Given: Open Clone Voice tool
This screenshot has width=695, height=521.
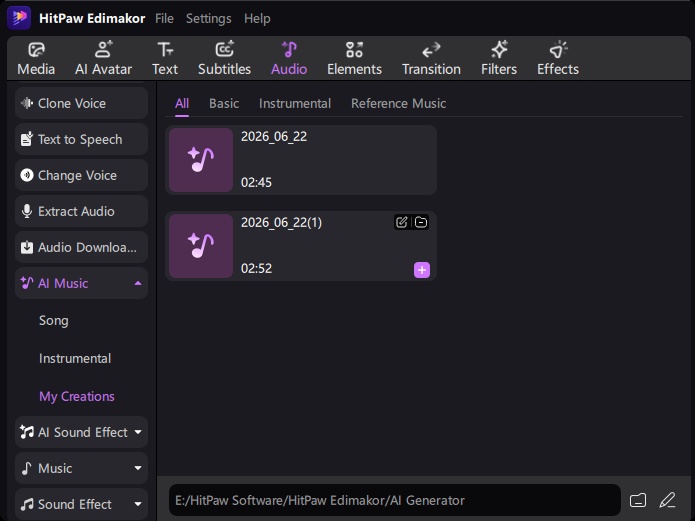Looking at the screenshot, I should pyautogui.click(x=82, y=103).
